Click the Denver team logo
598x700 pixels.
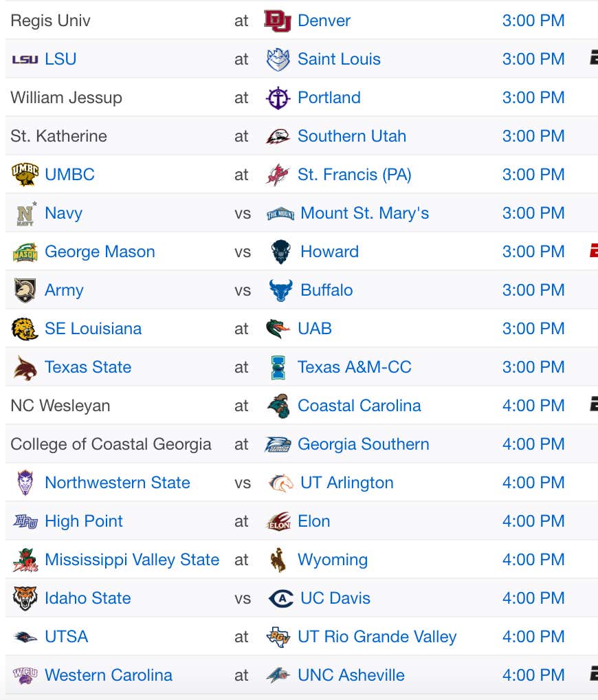(x=278, y=21)
